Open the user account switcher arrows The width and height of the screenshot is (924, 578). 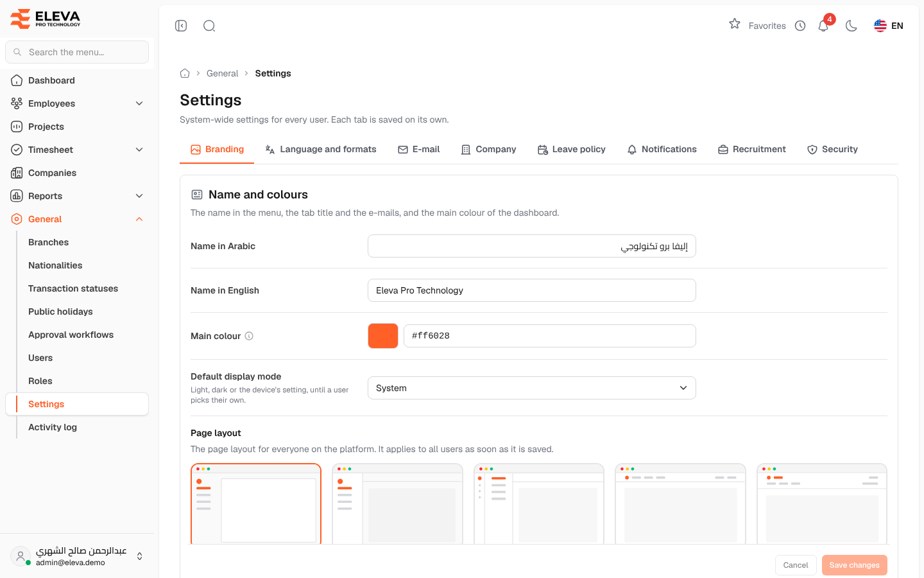coord(139,556)
